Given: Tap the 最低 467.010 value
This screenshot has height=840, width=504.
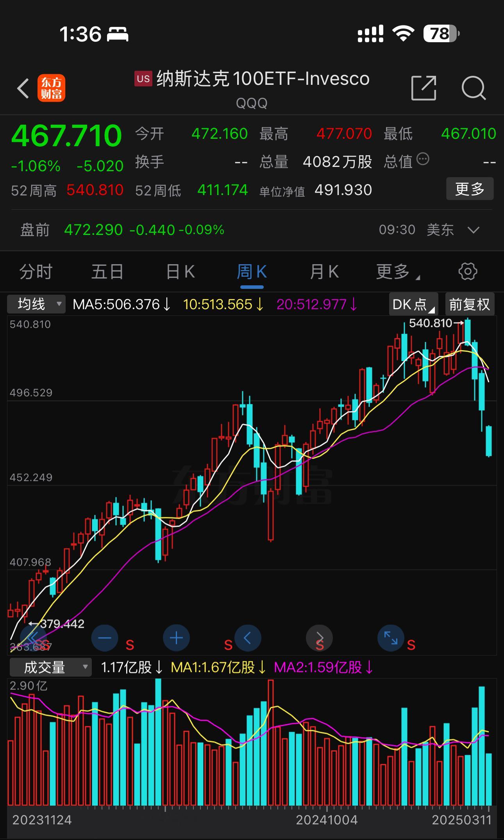Looking at the screenshot, I should click(468, 134).
